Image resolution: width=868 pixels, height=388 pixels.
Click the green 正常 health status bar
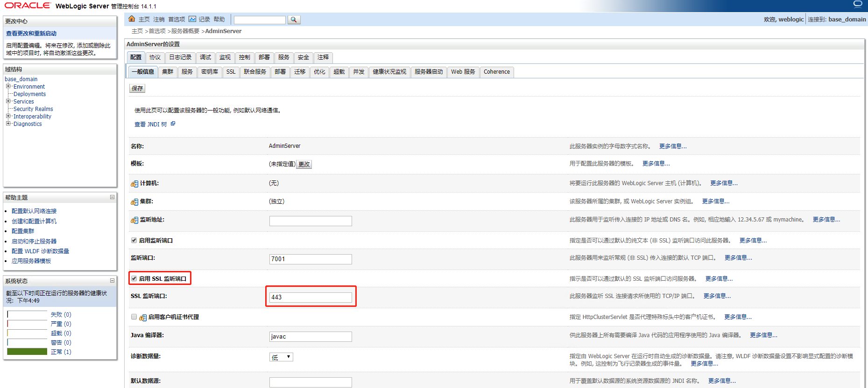coord(27,352)
